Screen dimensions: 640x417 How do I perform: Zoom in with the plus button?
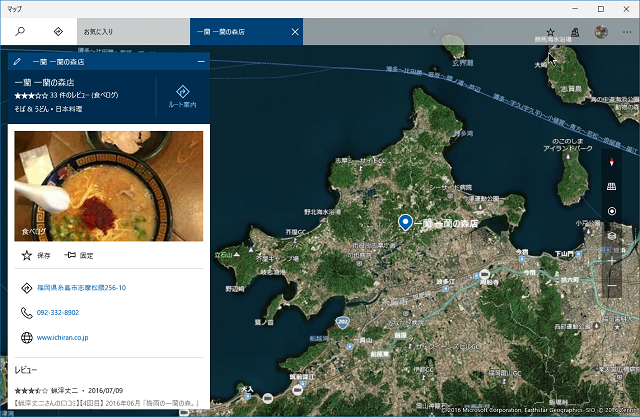point(611,261)
